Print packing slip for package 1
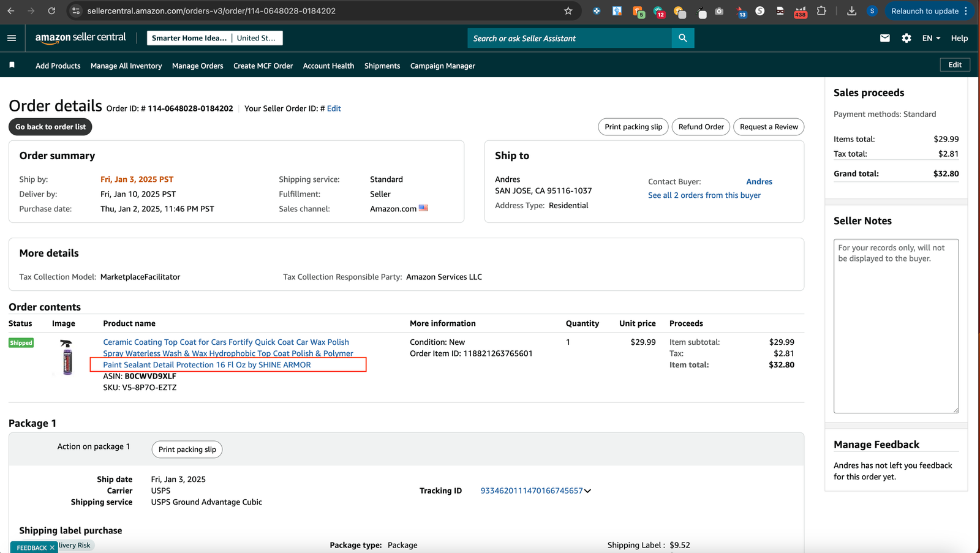The image size is (980, 553). [187, 450]
